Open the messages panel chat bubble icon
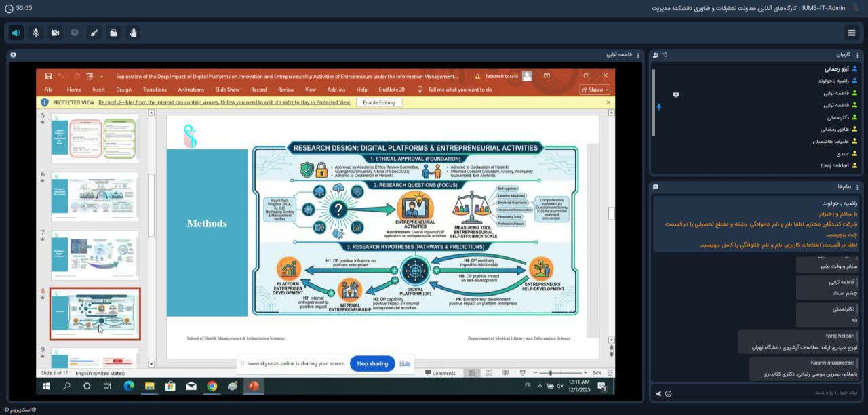Viewport: 868px width, 415px height. coord(656,186)
